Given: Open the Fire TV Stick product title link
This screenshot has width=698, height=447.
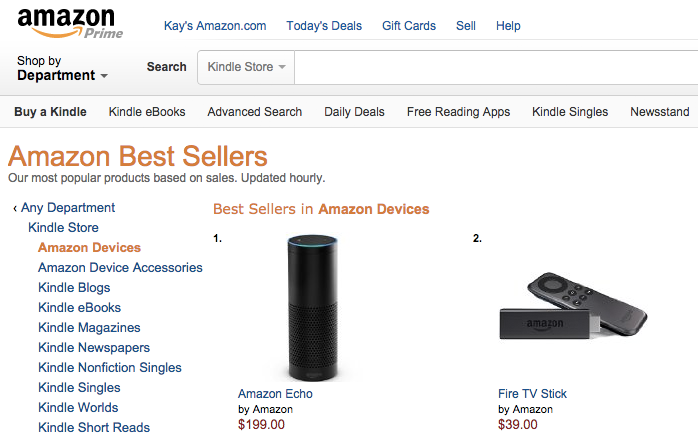Looking at the screenshot, I should click(x=532, y=394).
